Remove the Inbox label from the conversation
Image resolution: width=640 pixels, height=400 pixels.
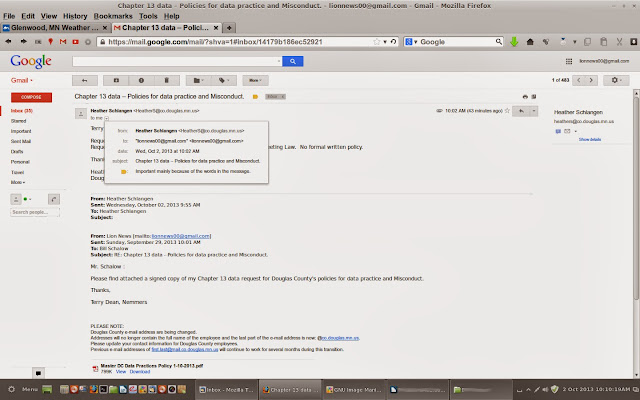click(283, 97)
